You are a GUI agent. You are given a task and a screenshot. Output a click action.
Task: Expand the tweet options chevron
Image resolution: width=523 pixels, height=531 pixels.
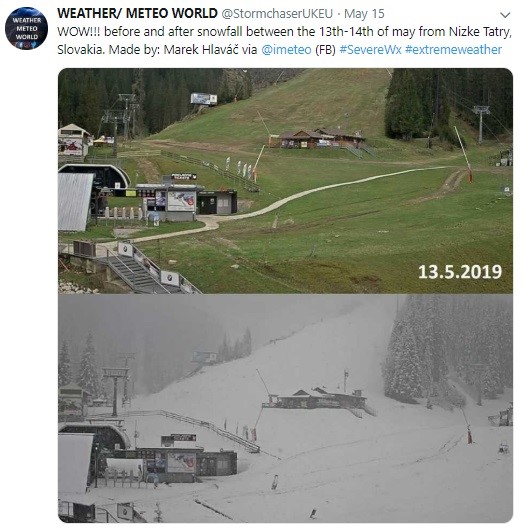tap(505, 15)
